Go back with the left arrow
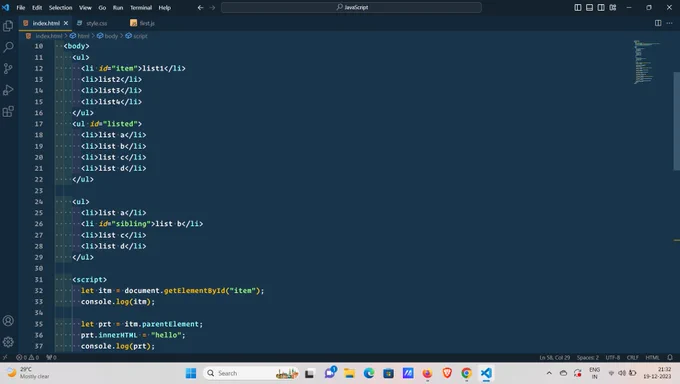This screenshot has width=680, height=384. (x=200, y=7)
